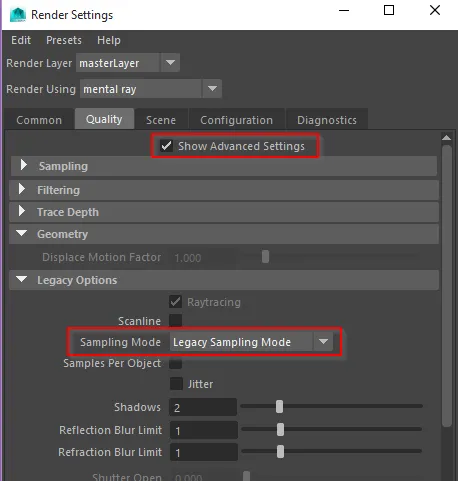Uncheck Show Advanced Settings
This screenshot has height=481, width=458.
coord(166,146)
